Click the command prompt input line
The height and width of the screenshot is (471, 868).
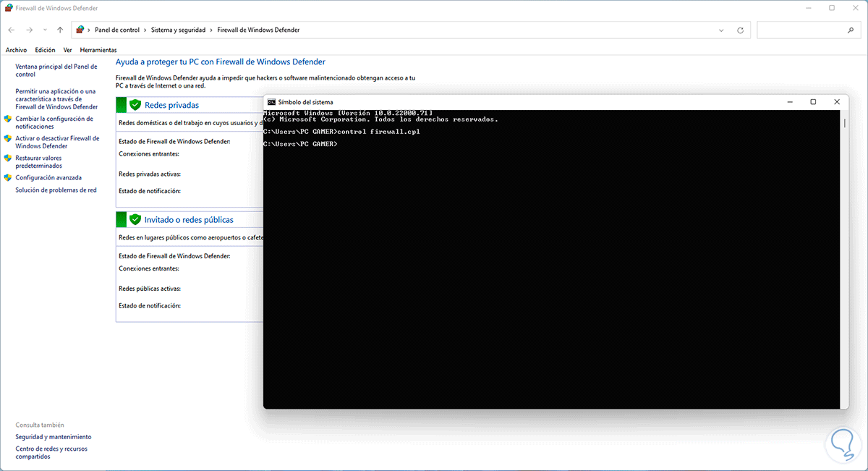coord(300,144)
